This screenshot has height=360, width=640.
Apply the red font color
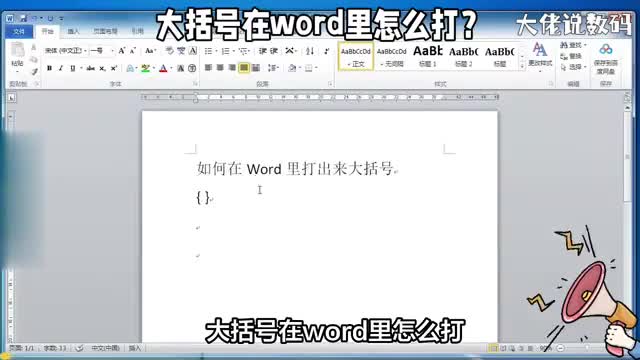coord(163,68)
